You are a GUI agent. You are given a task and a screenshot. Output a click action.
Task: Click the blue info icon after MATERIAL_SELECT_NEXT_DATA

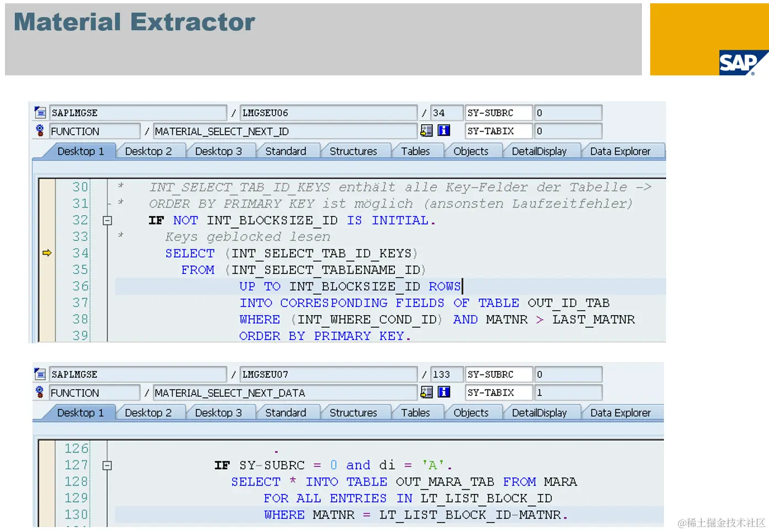coord(444,392)
